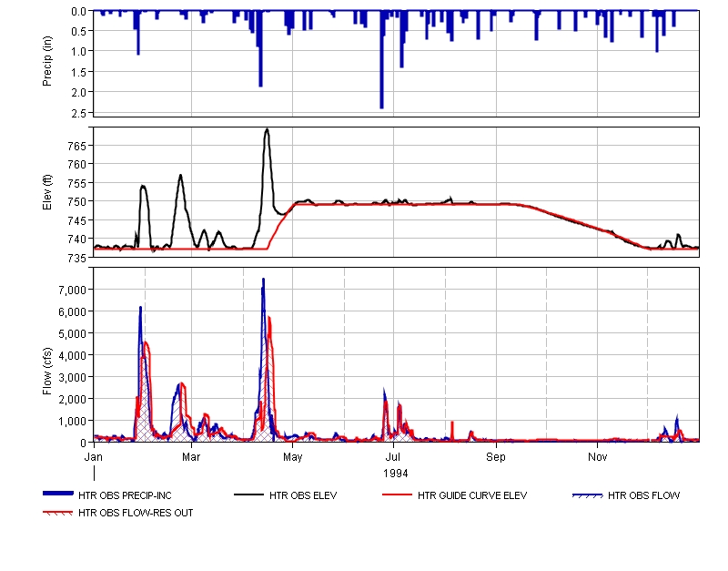The width and height of the screenshot is (728, 571).
Task: Click the 7,000 tick on the flow axis
Action: [70, 290]
